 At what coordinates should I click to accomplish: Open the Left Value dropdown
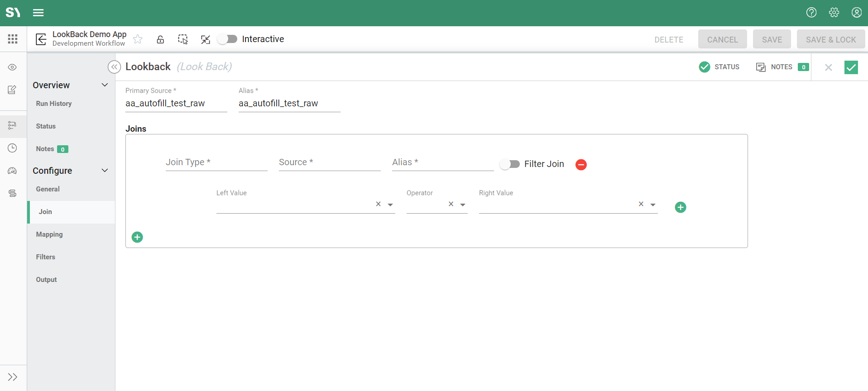tap(390, 205)
